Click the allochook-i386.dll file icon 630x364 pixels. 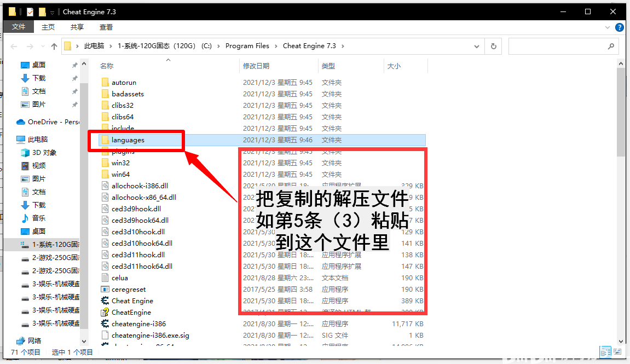pyautogui.click(x=105, y=186)
